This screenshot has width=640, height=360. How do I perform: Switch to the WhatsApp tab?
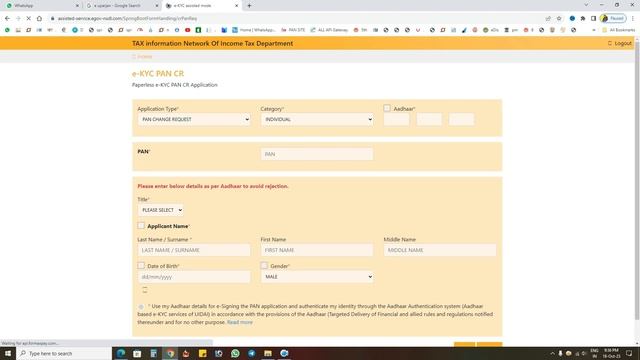point(41,6)
